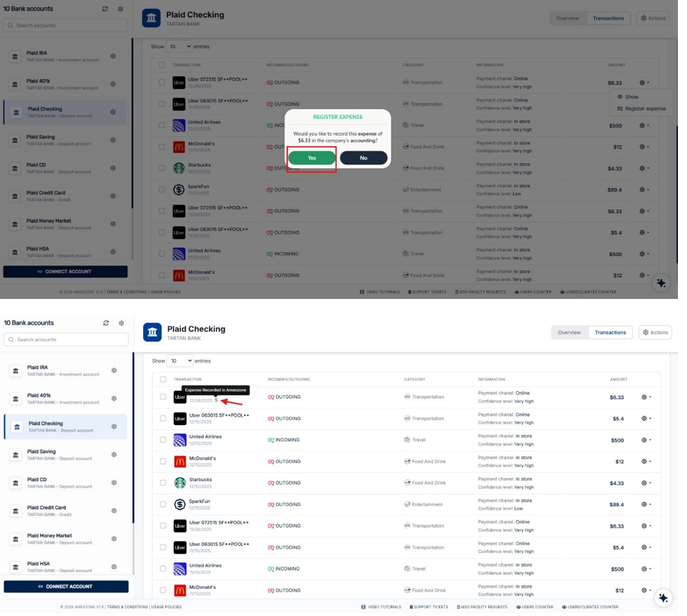The image size is (687, 616).
Task: Open Video Tutorials footer link in lower screenshot
Action: click(x=381, y=607)
